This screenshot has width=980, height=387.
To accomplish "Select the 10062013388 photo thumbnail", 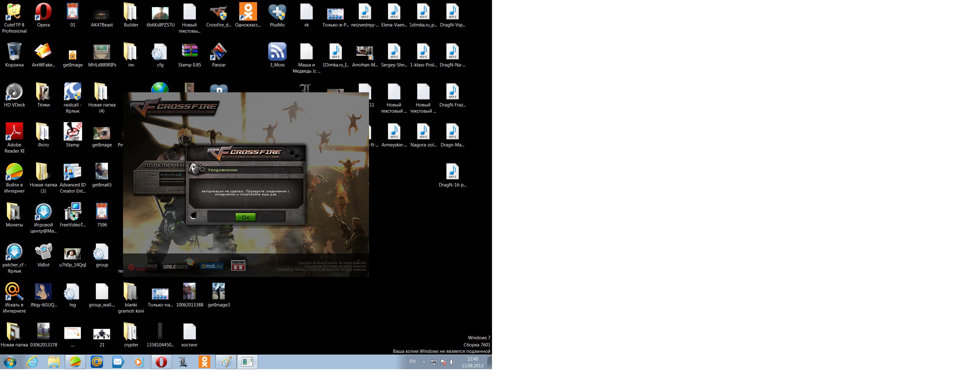I will point(189,295).
